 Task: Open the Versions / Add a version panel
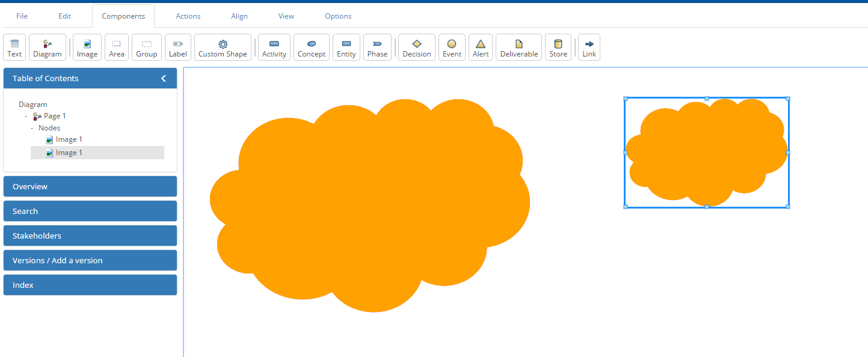coord(90,260)
